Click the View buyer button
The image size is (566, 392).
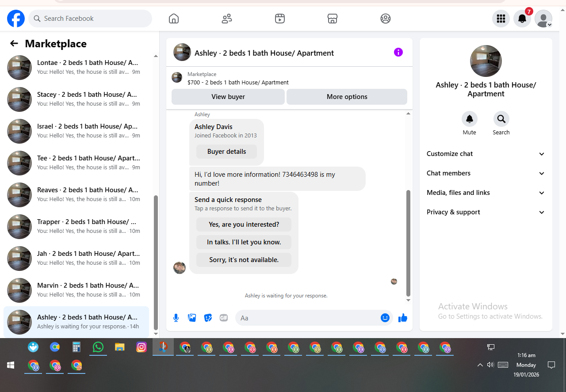click(228, 97)
